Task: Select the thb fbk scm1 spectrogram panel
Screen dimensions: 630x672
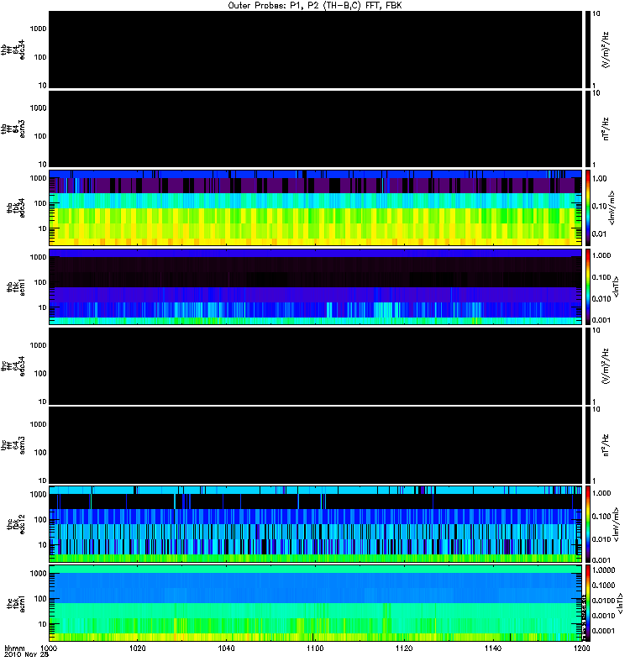Action: [315, 286]
